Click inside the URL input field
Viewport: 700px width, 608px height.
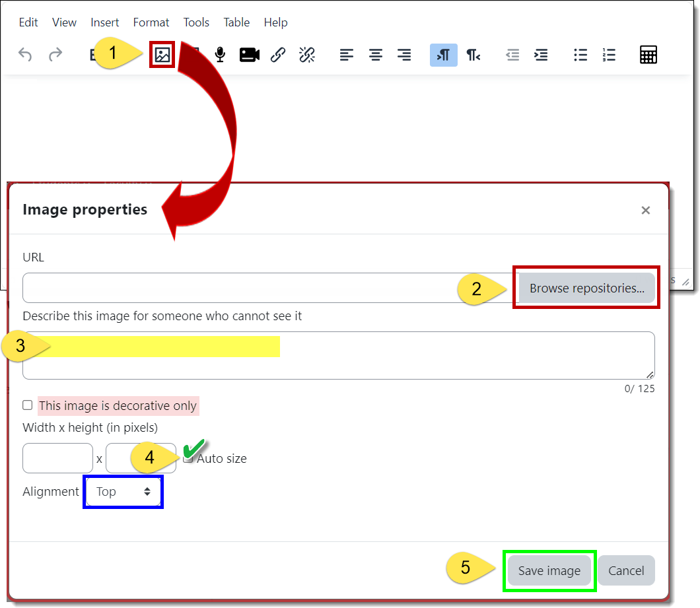(264, 288)
